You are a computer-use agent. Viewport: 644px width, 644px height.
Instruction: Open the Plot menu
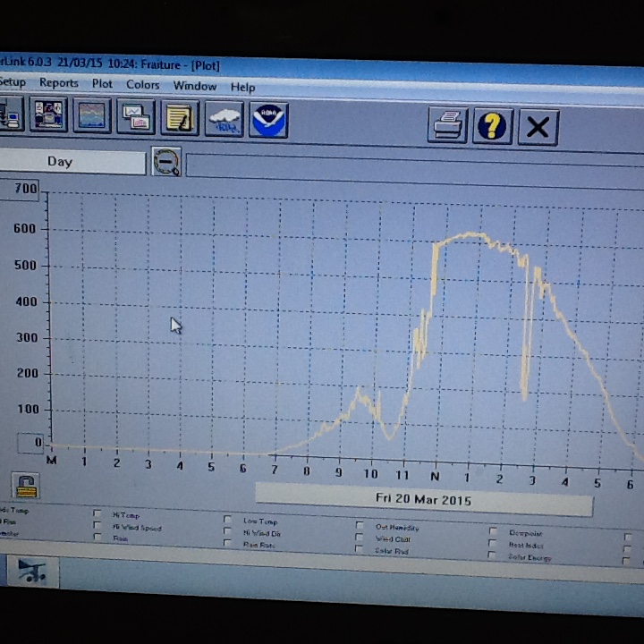click(102, 84)
